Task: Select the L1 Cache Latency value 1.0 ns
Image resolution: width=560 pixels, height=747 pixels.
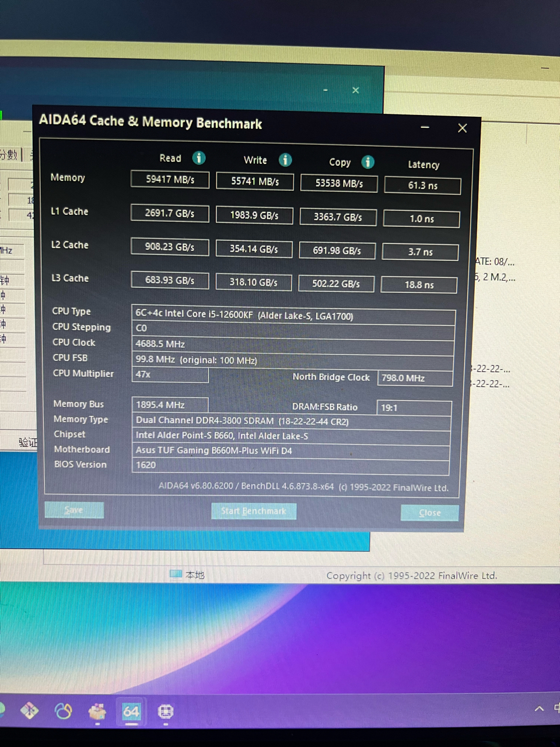Action: [x=422, y=219]
